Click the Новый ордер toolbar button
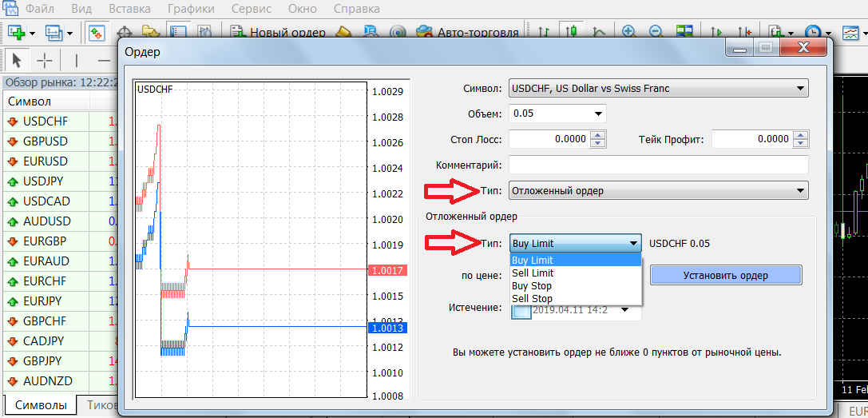 [x=279, y=33]
